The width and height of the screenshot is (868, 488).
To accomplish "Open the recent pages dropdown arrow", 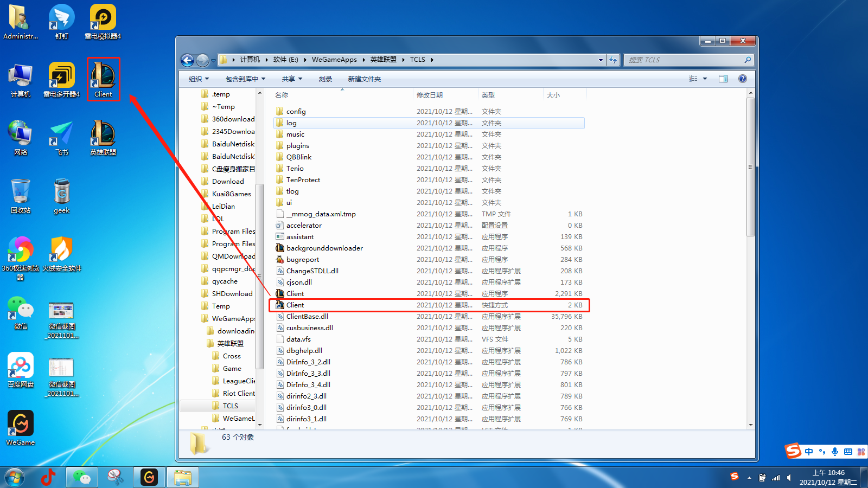I will [x=213, y=60].
